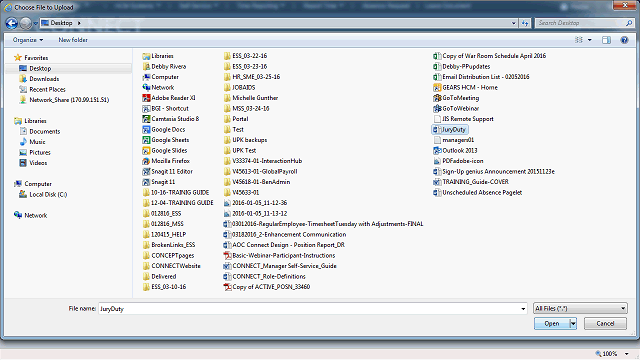
Task: Click the Cancel button
Action: click(x=605, y=324)
